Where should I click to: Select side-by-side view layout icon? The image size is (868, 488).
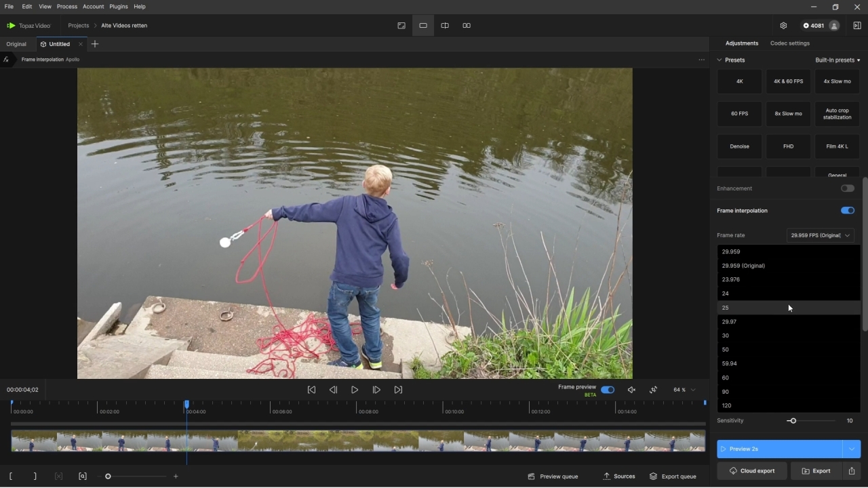tap(467, 26)
